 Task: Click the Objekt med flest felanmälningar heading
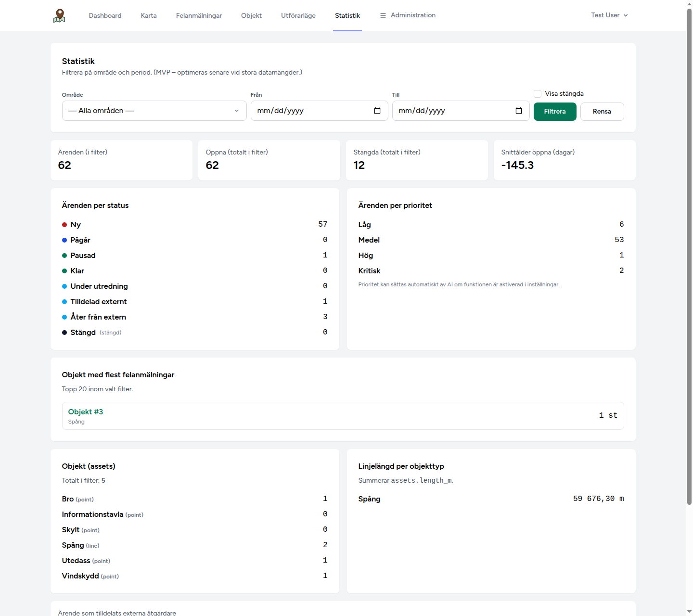[x=118, y=375]
